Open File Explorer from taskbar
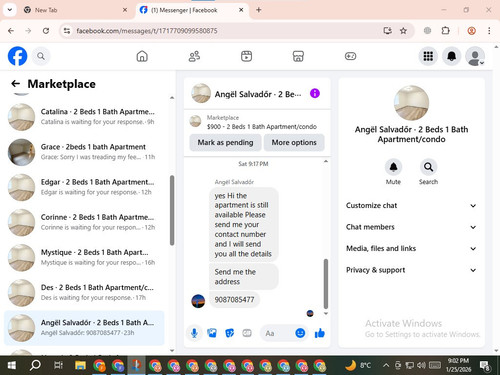 pyautogui.click(x=80, y=366)
